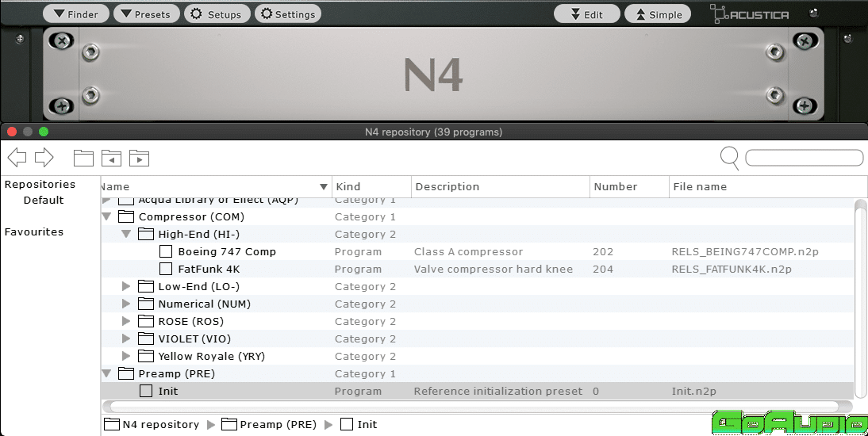Screen dimensions: 868x436
Task: Click the Edit button
Action: coord(587,14)
